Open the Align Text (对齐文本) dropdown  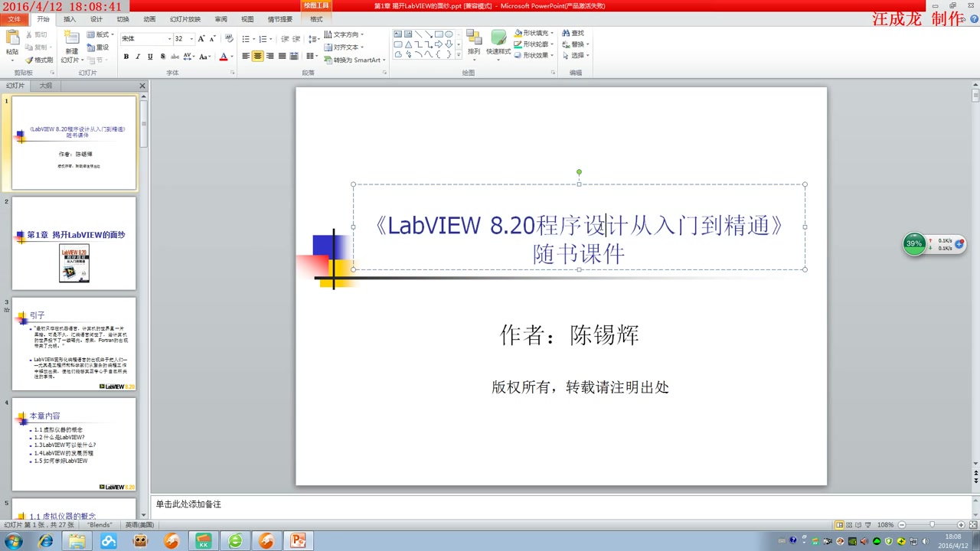344,47
